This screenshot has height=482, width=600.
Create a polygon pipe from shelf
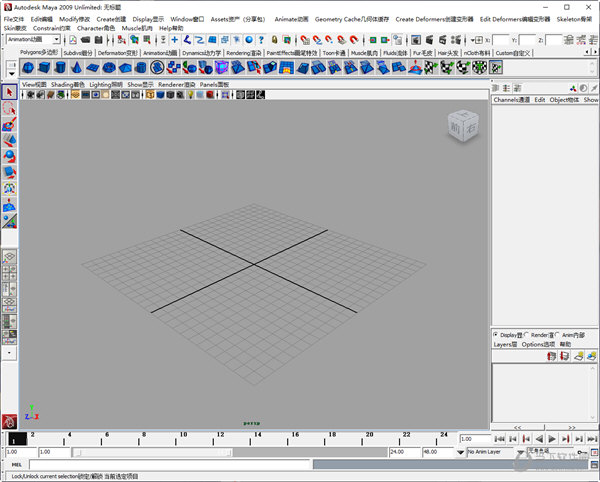(141, 68)
